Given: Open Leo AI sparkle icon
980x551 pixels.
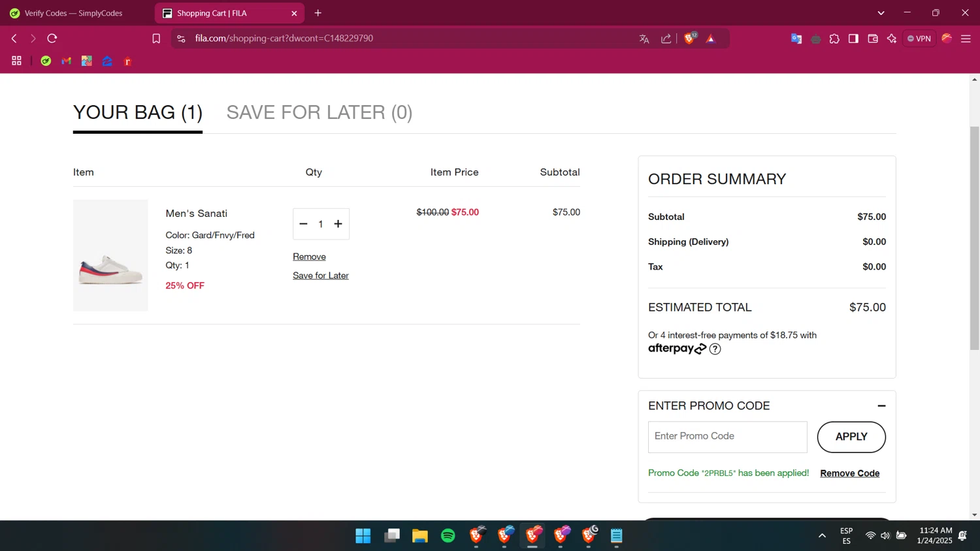Looking at the screenshot, I should pyautogui.click(x=892, y=39).
